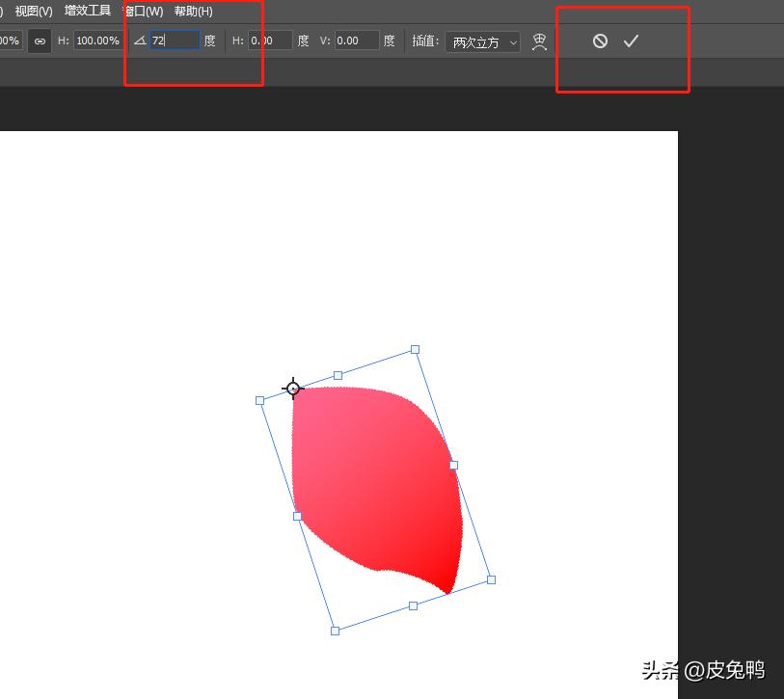This screenshot has width=784, height=699.
Task: Click the horizontal skew H field
Action: point(270,40)
